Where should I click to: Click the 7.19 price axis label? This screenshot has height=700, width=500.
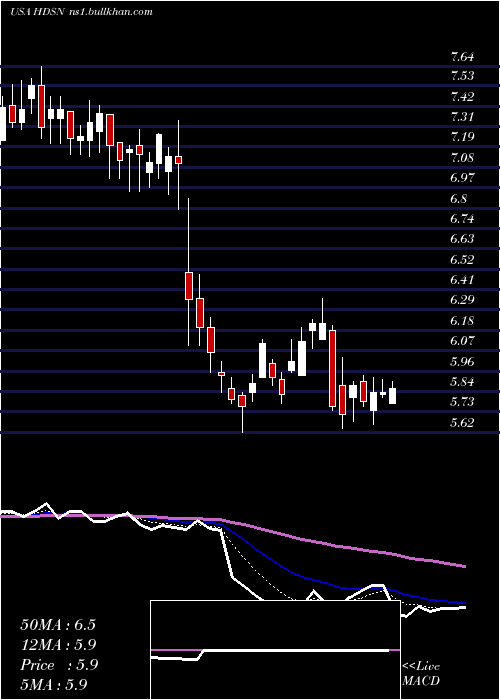point(462,137)
